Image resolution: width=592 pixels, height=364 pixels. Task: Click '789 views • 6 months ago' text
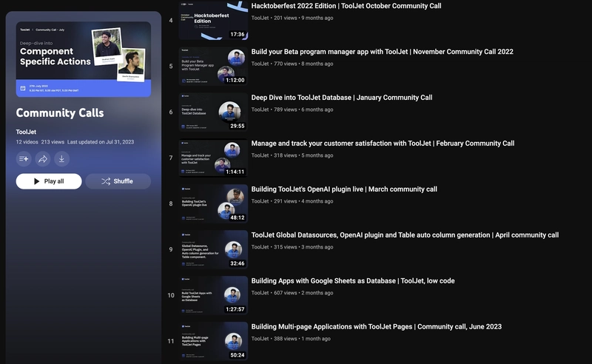click(303, 109)
